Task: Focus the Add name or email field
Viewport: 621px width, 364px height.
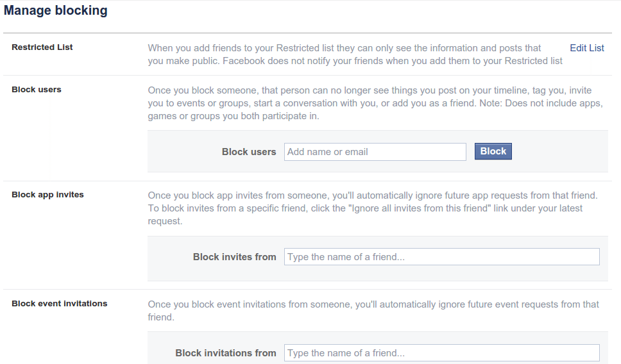Action: click(x=375, y=152)
